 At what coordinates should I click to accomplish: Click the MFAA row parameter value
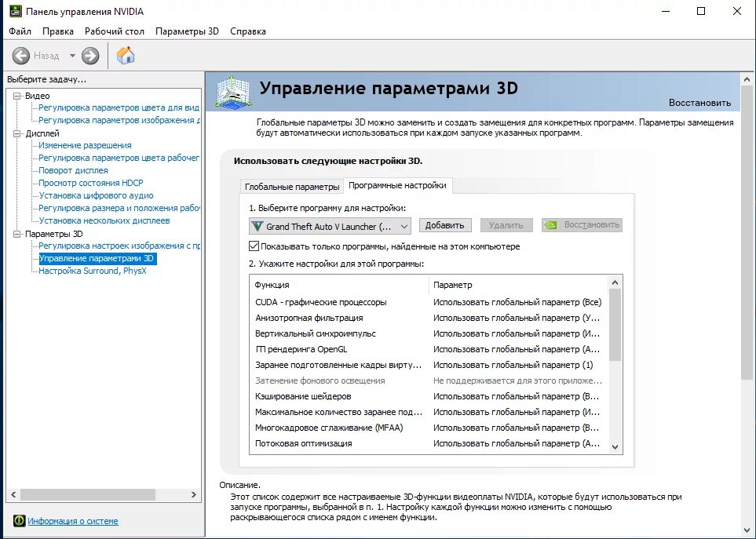point(517,428)
